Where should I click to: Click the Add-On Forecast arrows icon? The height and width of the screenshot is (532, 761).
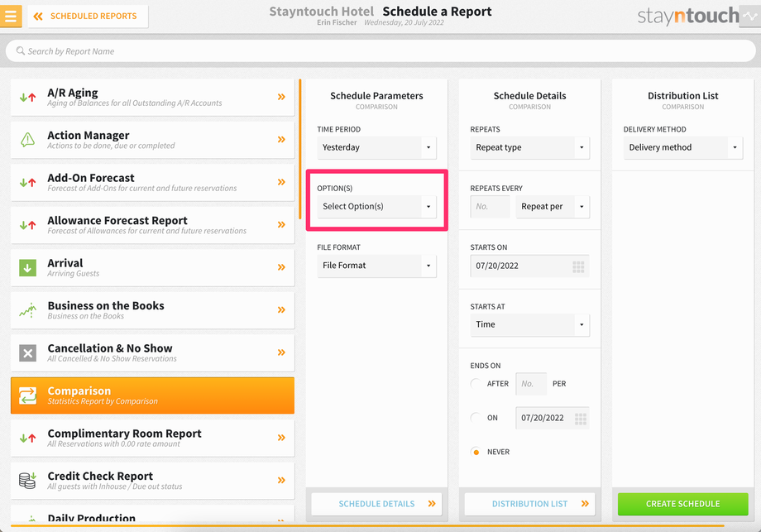click(x=27, y=183)
